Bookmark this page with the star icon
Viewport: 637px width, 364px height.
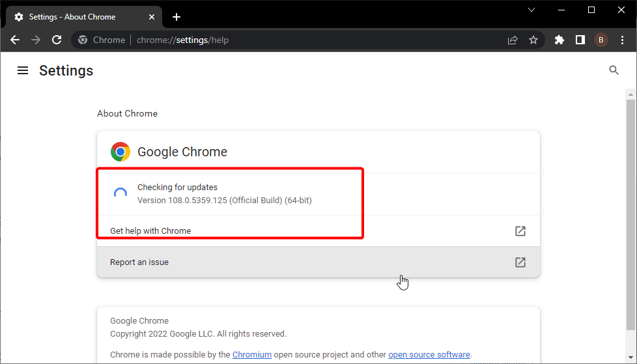[x=533, y=40]
